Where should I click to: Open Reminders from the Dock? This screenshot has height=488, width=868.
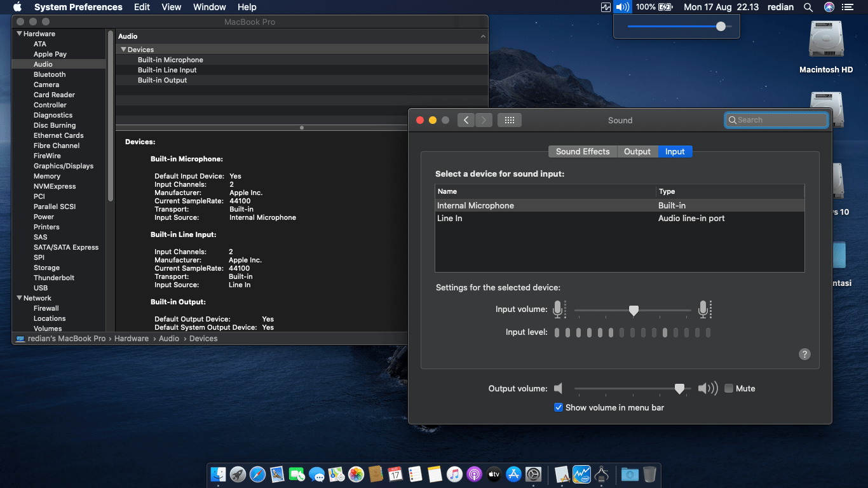[415, 474]
